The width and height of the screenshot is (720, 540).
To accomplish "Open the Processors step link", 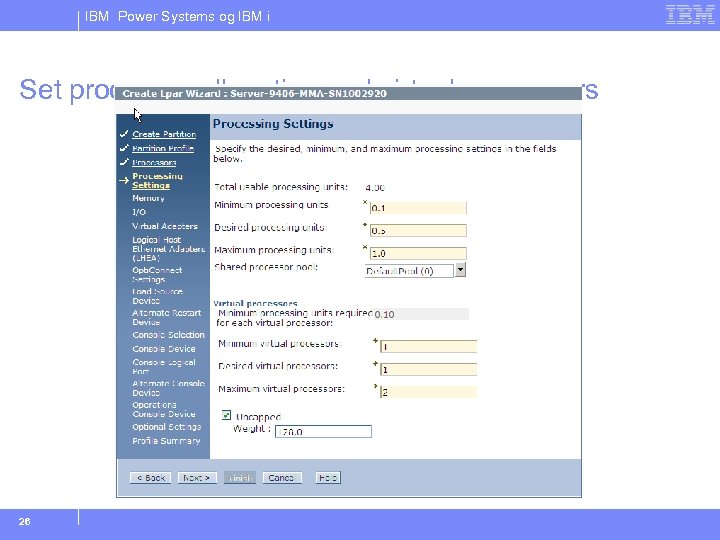I will point(154,163).
